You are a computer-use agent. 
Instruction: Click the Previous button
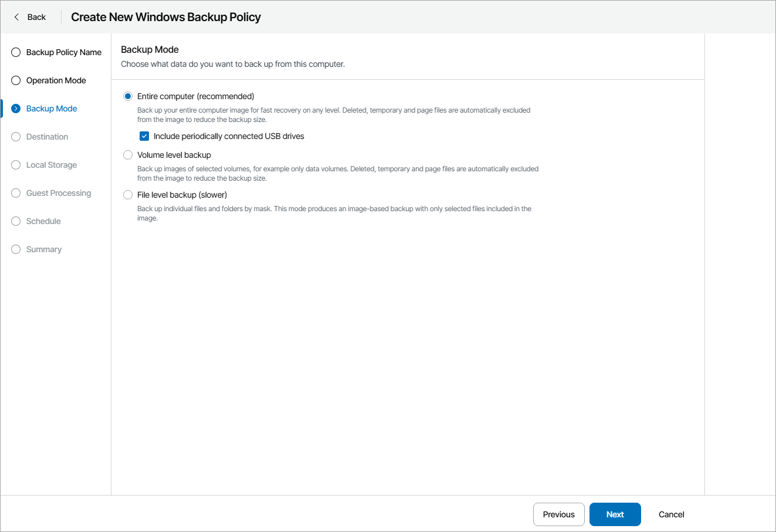(x=558, y=514)
